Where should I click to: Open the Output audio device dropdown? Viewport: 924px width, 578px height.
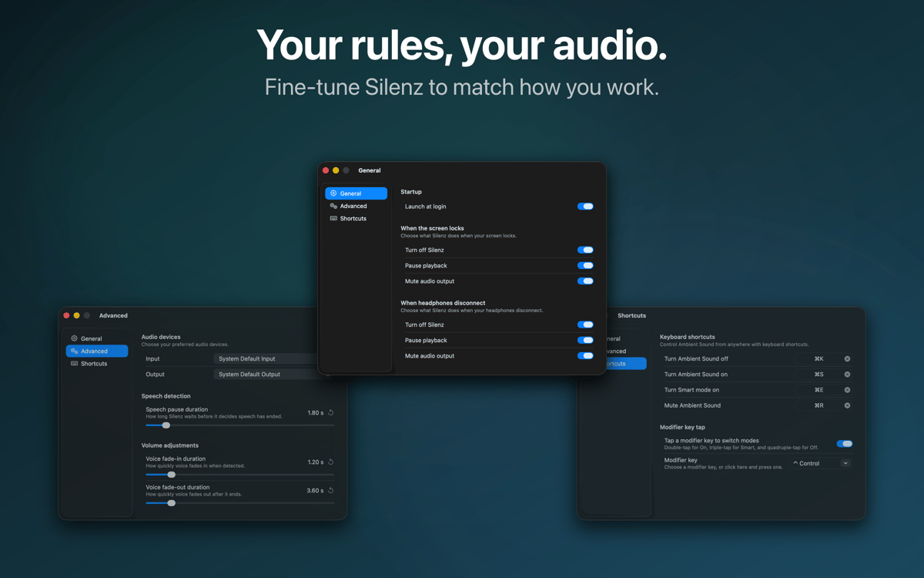[266, 375]
